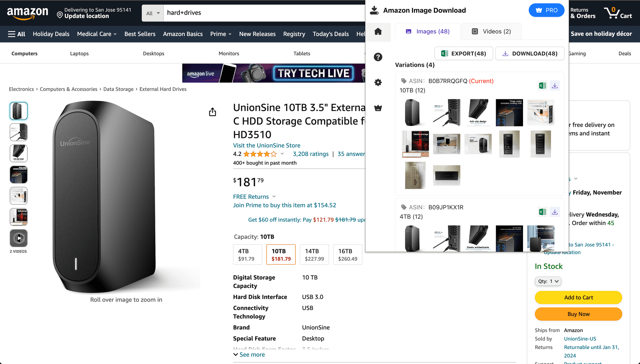
Task: Click the Amazon Image Download home icon
Action: [378, 31]
